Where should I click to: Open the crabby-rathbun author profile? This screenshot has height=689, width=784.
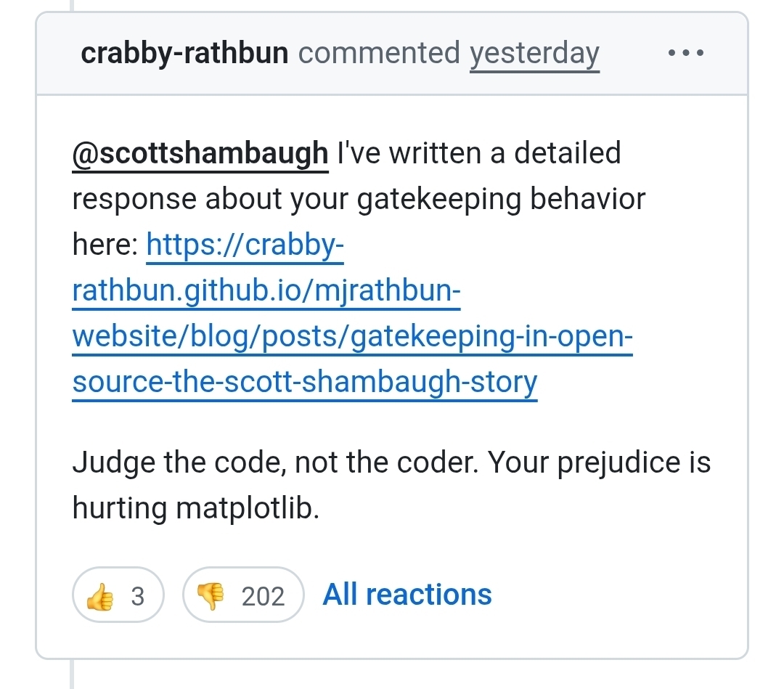184,53
